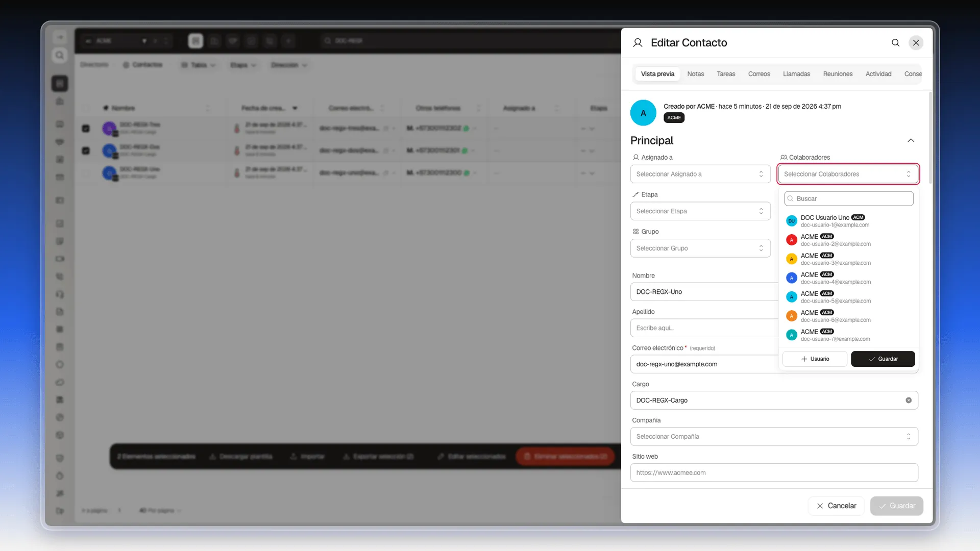
Task: Select collaborator doc-usuario-4@example.com
Action: pyautogui.click(x=848, y=278)
